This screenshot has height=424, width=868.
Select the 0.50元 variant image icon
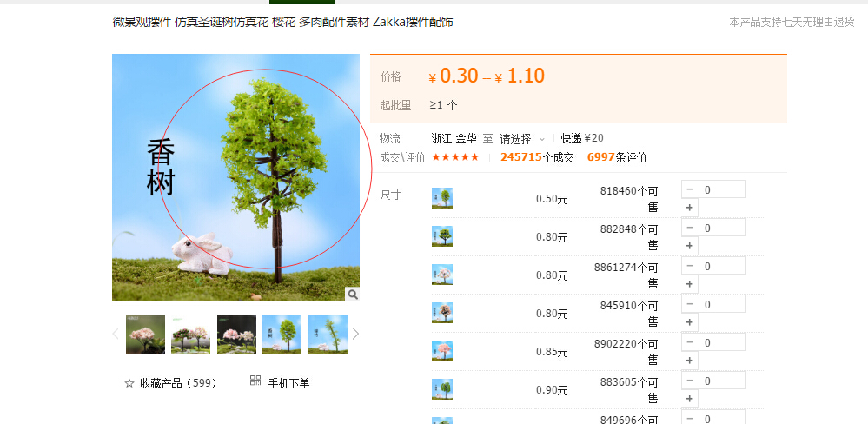(442, 198)
